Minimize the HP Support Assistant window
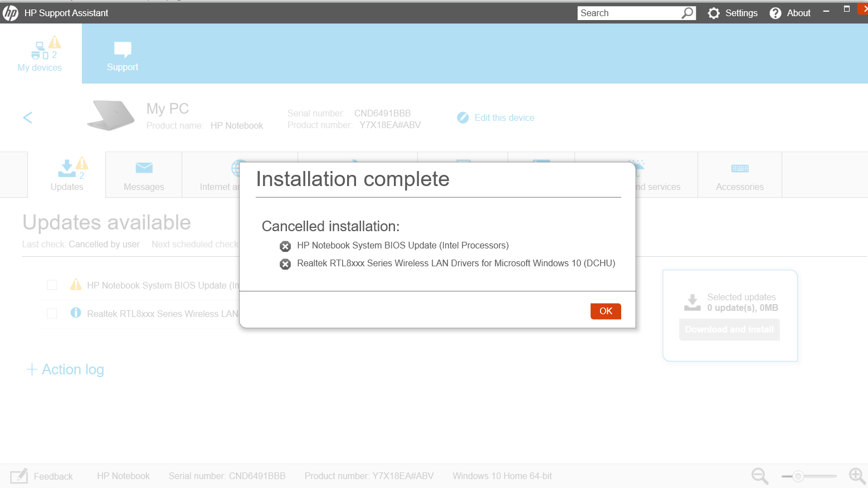Image resolution: width=868 pixels, height=488 pixels. point(826,11)
